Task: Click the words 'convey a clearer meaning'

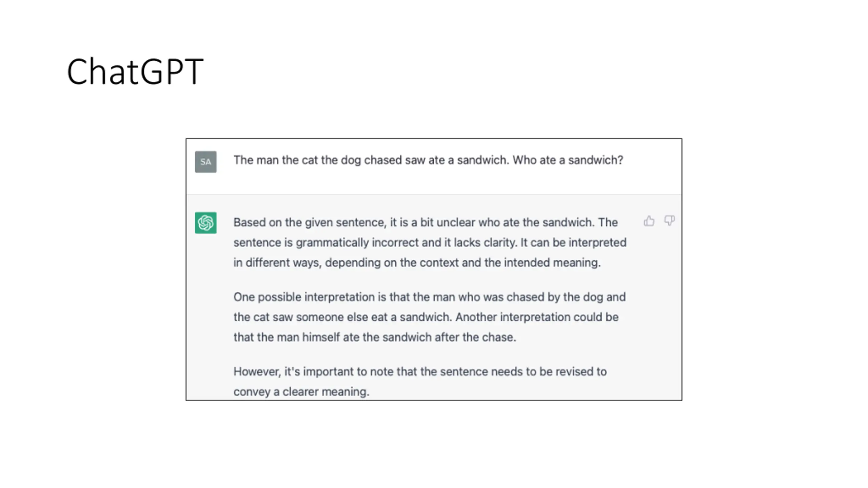Action: [300, 392]
